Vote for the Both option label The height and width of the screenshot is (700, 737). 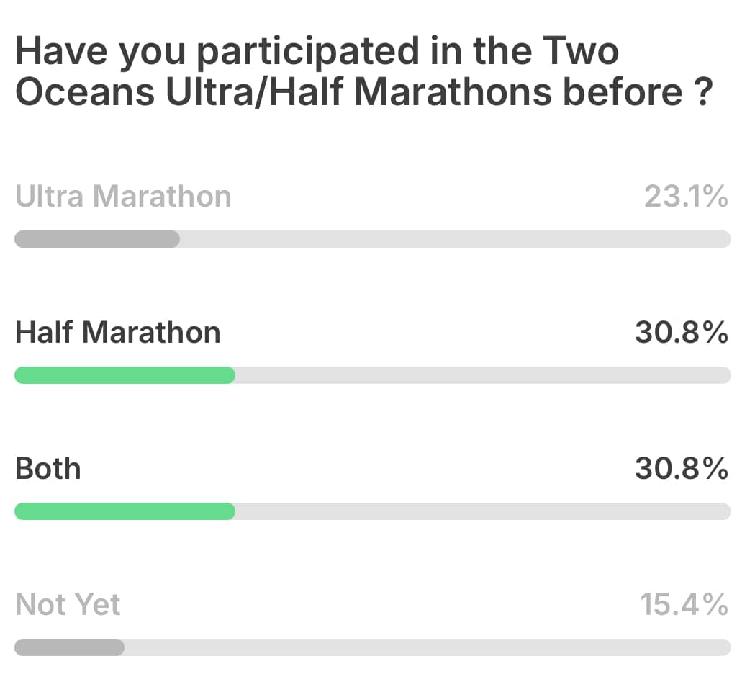click(48, 469)
